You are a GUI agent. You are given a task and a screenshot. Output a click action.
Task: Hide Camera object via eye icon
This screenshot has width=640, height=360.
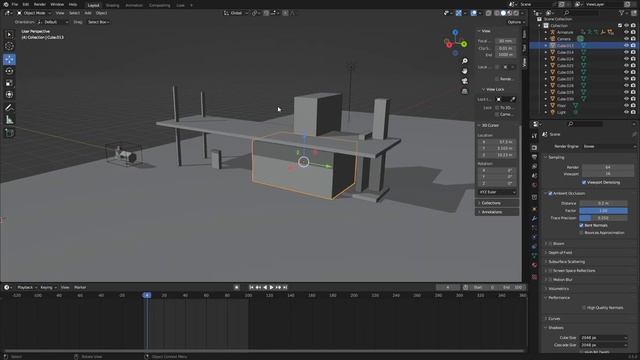(626, 39)
